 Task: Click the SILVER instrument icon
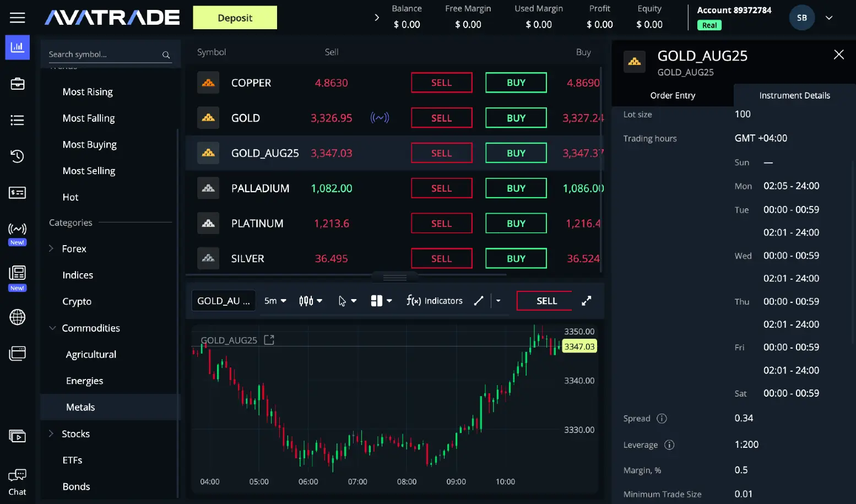coord(208,258)
